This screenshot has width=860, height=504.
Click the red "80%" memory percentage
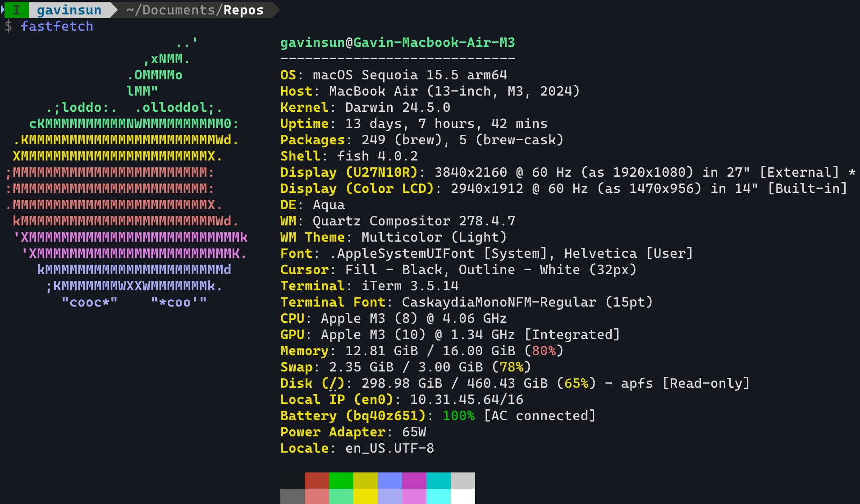pyautogui.click(x=544, y=351)
